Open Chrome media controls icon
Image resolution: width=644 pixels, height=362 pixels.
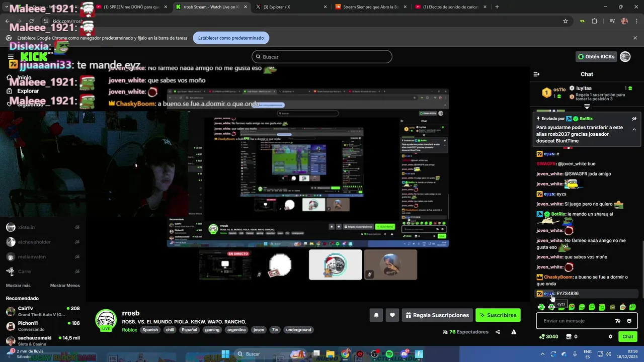tap(612, 21)
